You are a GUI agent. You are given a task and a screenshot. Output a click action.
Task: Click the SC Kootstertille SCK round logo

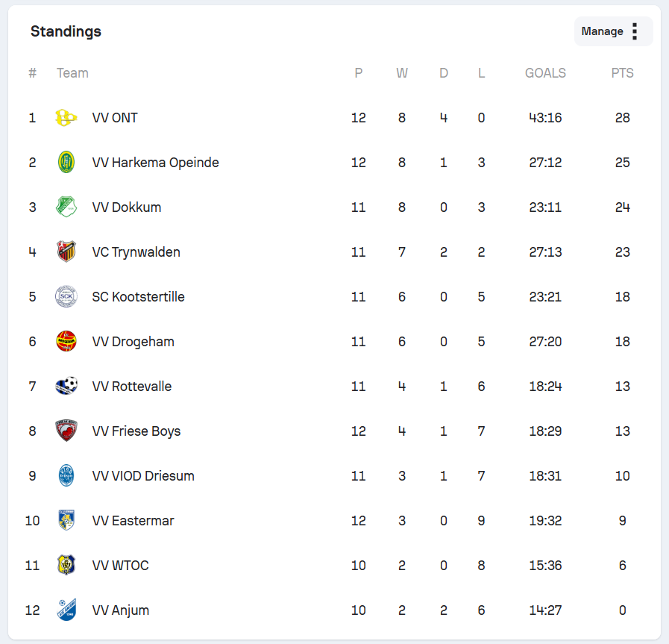[66, 296]
